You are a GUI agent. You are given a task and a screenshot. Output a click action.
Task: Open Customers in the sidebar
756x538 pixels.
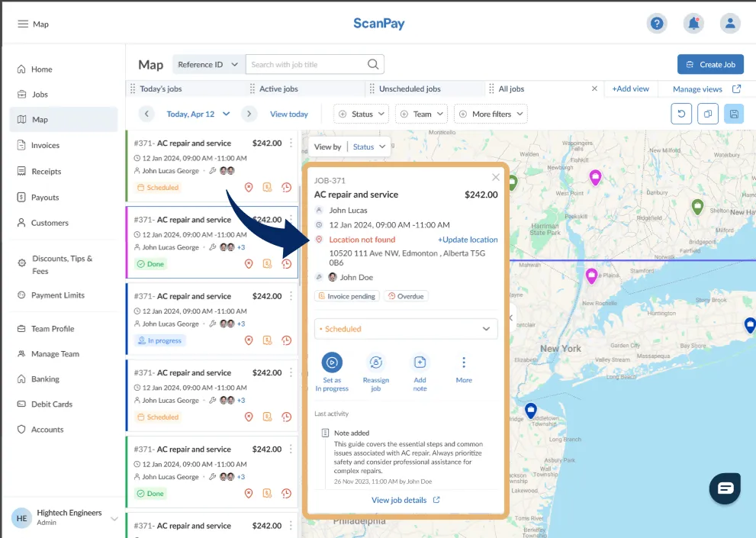63,223
